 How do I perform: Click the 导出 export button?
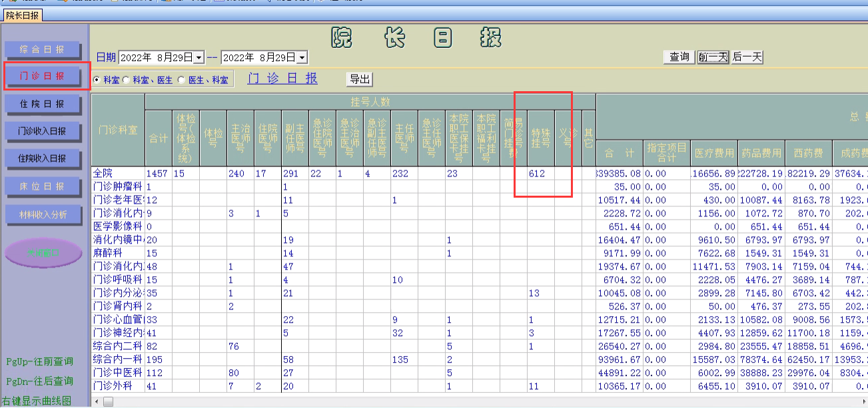pyautogui.click(x=360, y=79)
